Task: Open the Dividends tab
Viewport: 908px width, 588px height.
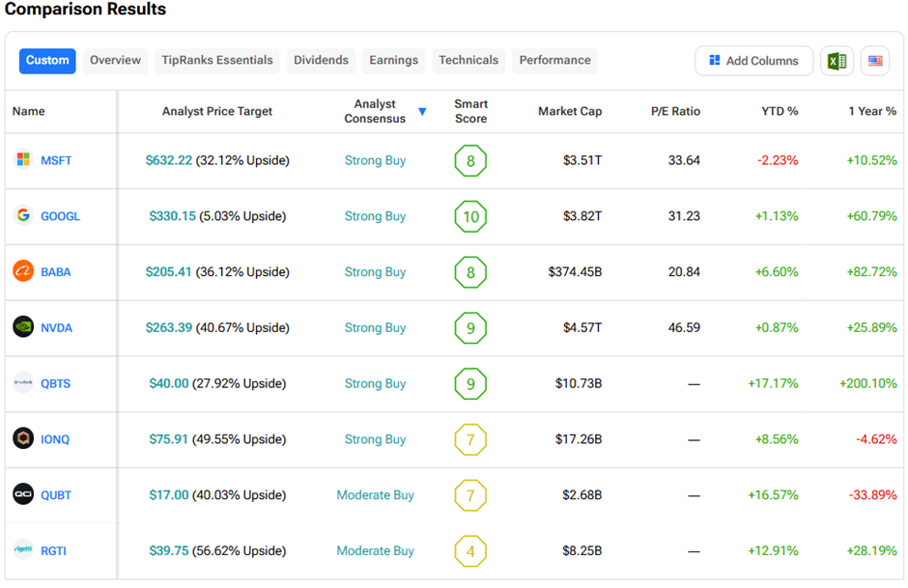Action: click(321, 60)
